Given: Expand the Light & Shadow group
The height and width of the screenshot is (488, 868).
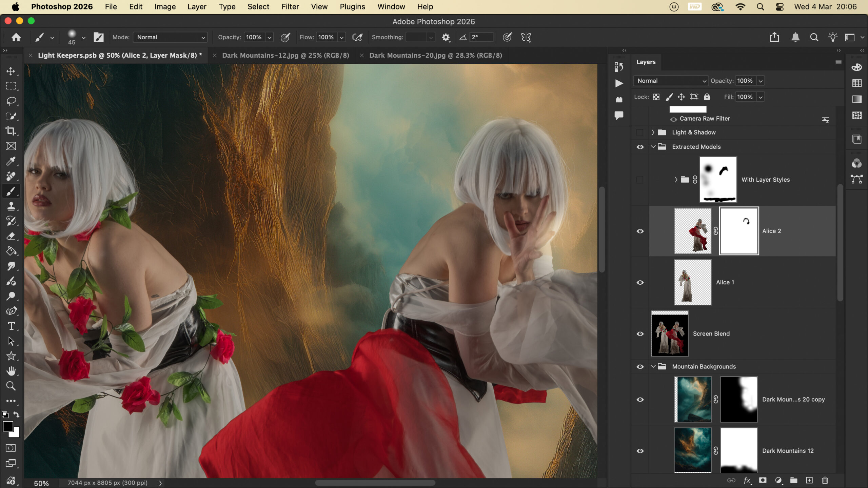Looking at the screenshot, I should (x=653, y=133).
